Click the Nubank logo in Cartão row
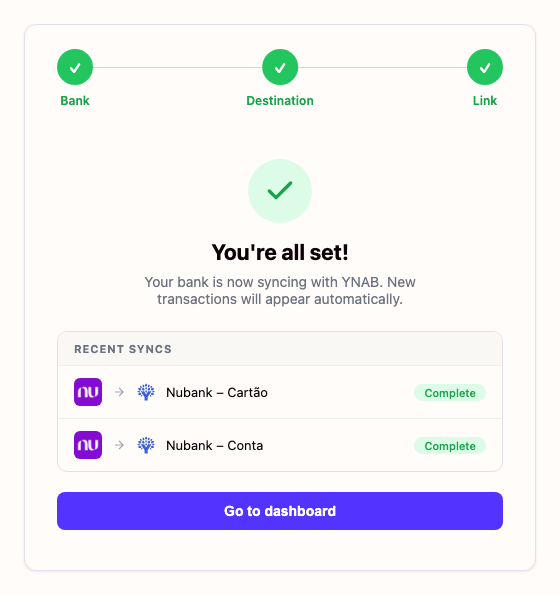Viewport: 560px width, 595px height. [88, 392]
